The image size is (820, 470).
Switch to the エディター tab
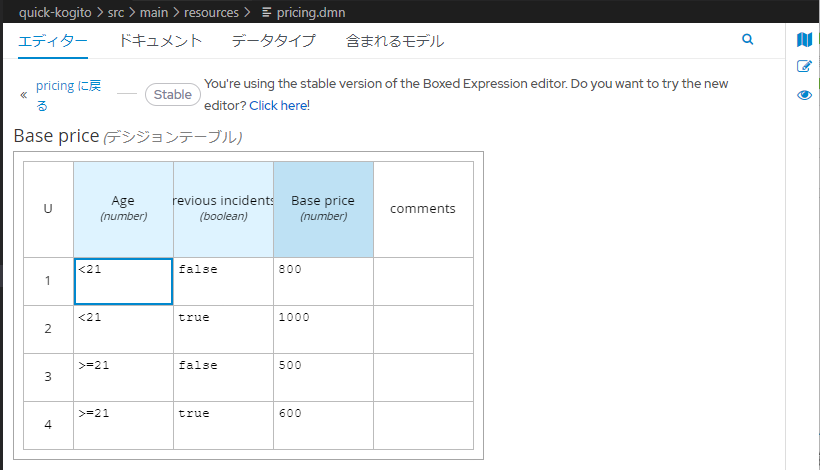click(53, 41)
